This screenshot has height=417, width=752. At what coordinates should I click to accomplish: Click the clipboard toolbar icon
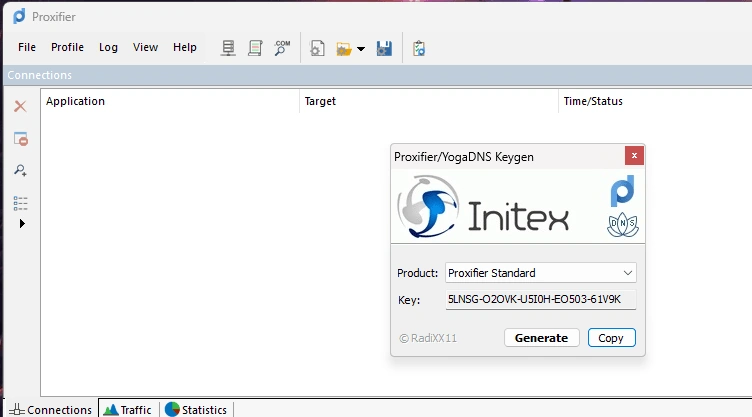pos(419,48)
